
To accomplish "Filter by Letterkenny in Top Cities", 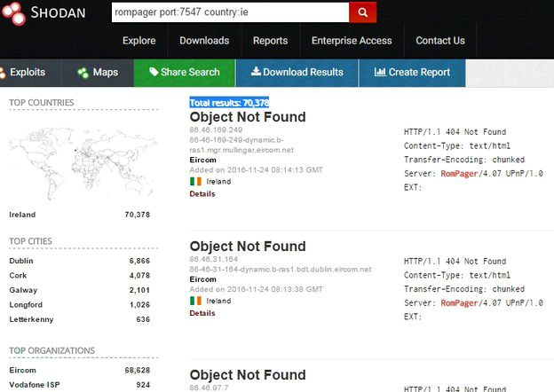I will (31, 319).
